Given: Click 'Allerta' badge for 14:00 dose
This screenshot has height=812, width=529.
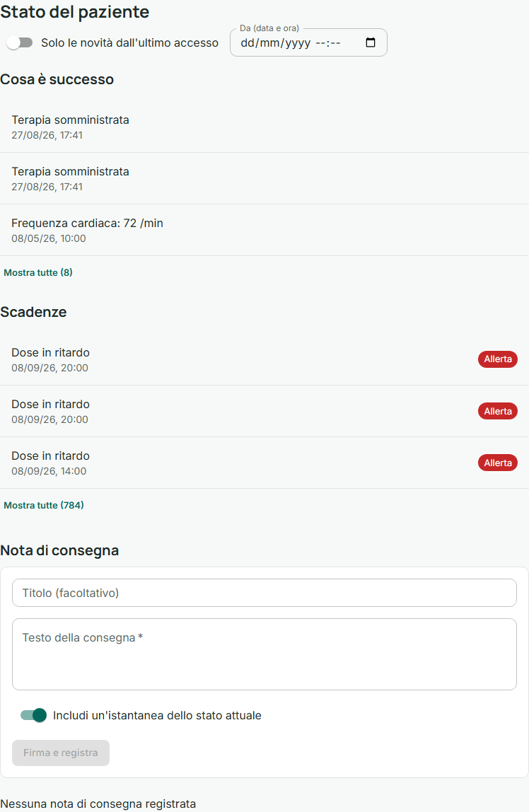Looking at the screenshot, I should 497,463.
